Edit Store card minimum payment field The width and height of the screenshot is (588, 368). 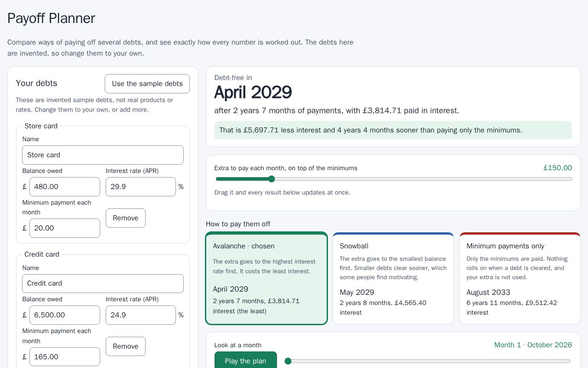65,228
